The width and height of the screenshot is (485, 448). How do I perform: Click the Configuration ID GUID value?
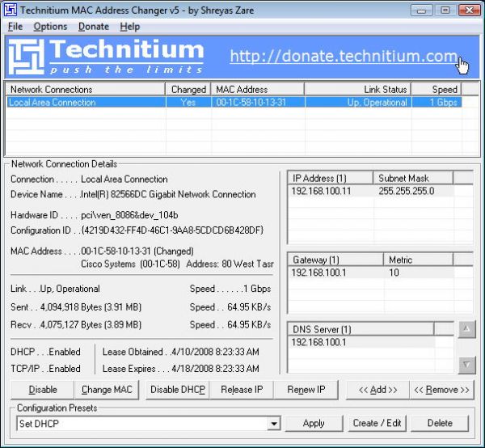coord(172,230)
